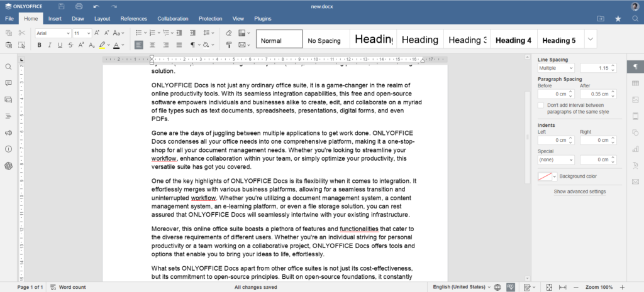Toggle nonprinting characters paragraph mark
644x292 pixels.
click(192, 45)
